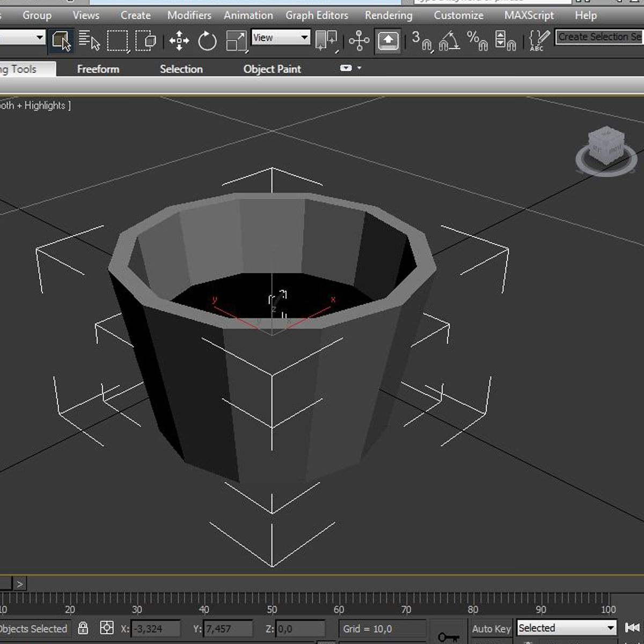The width and height of the screenshot is (644, 644).
Task: Toggle Spinner Snap
Action: (x=505, y=41)
